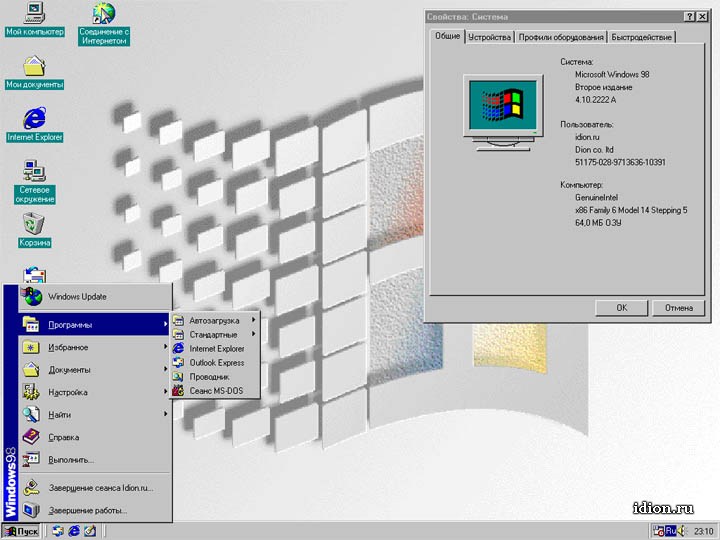Click the 23:10 taskbar clock
Viewport: 720px width, 540px height.
click(x=703, y=531)
